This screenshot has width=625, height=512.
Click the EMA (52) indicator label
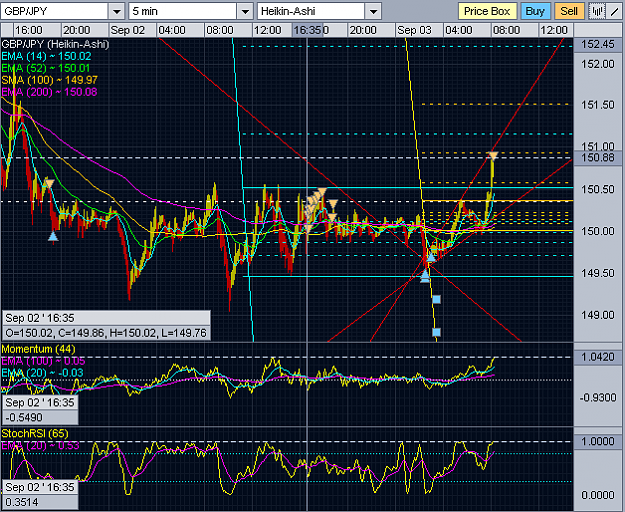point(46,68)
